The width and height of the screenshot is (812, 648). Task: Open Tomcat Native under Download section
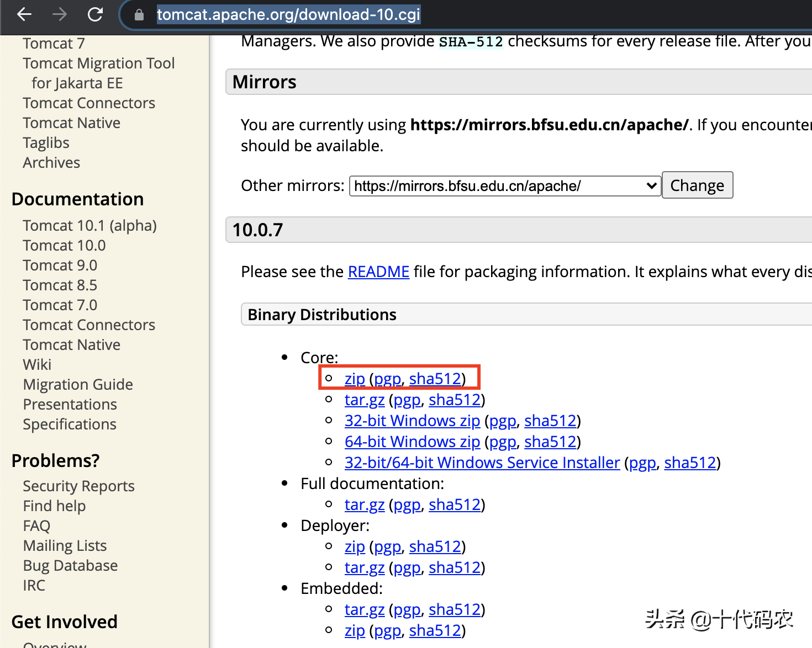pos(72,123)
